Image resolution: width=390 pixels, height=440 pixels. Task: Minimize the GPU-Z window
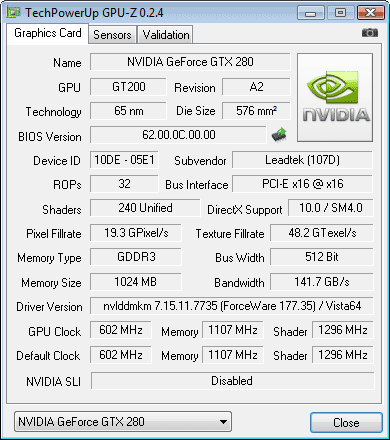[310, 13]
